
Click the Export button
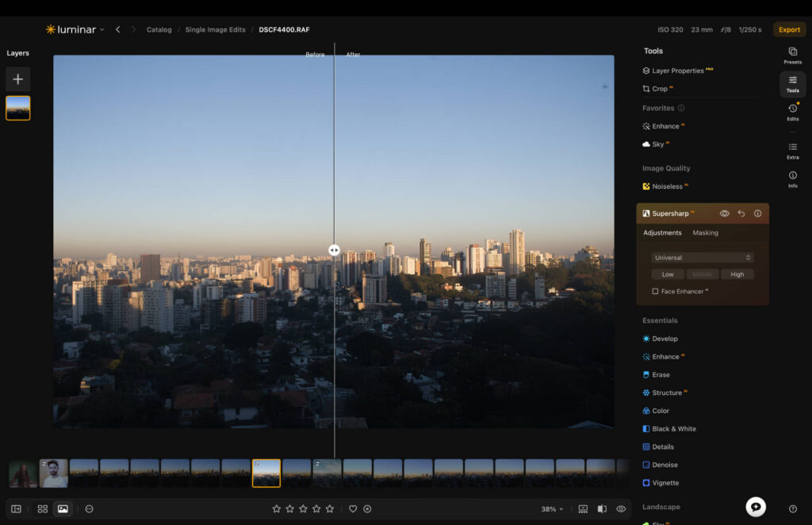pos(789,29)
